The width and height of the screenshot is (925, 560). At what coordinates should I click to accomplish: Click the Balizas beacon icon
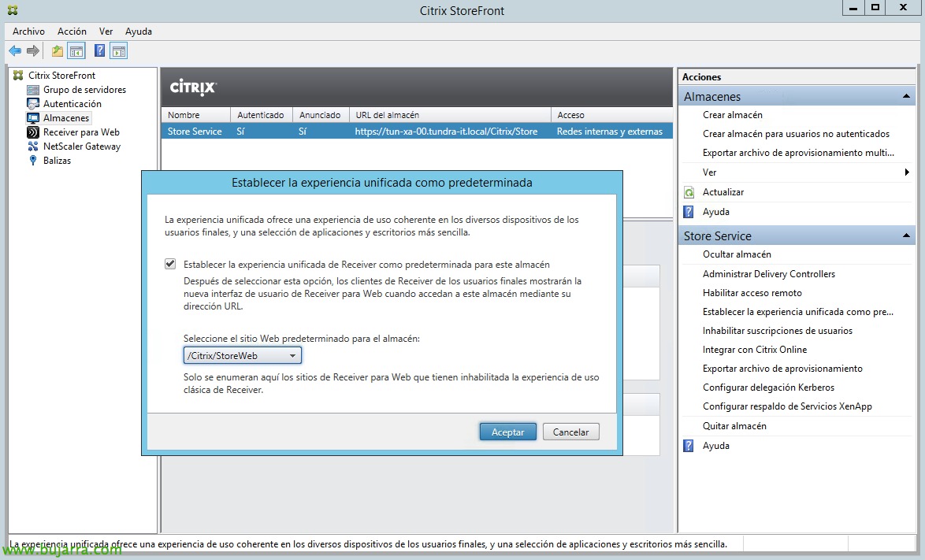[x=33, y=161]
